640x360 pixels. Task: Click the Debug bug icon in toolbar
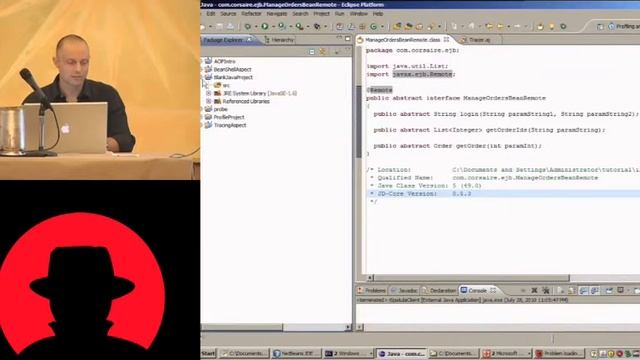click(x=247, y=27)
